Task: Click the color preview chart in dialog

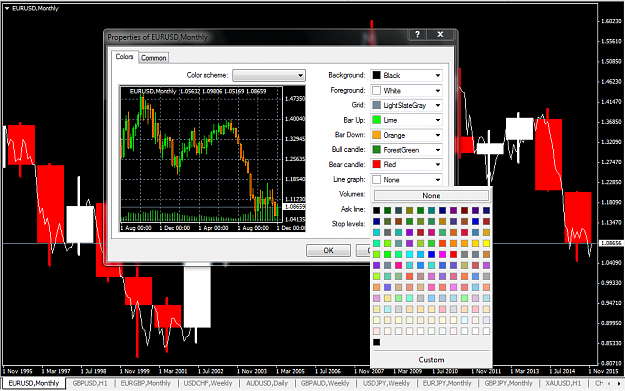Action: (x=213, y=158)
